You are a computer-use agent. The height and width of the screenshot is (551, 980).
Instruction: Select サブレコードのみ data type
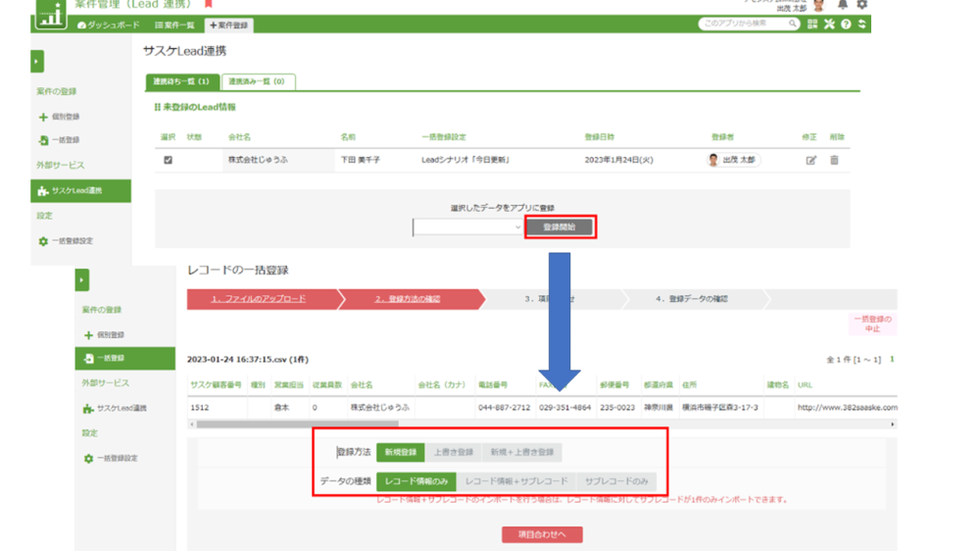click(616, 481)
